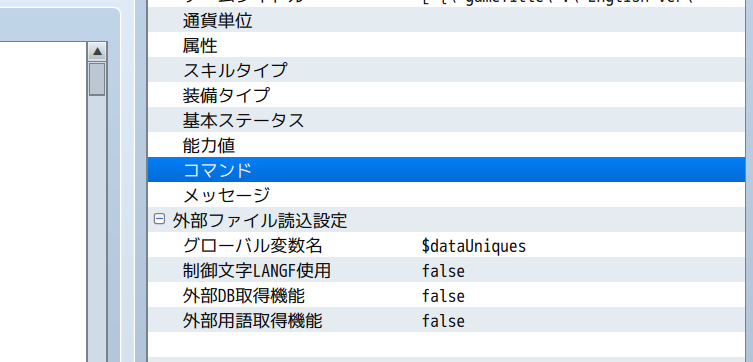Screen dimensions: 753x362
Task: Collapse the 外部ファイル読込設定 group
Action: (x=159, y=219)
